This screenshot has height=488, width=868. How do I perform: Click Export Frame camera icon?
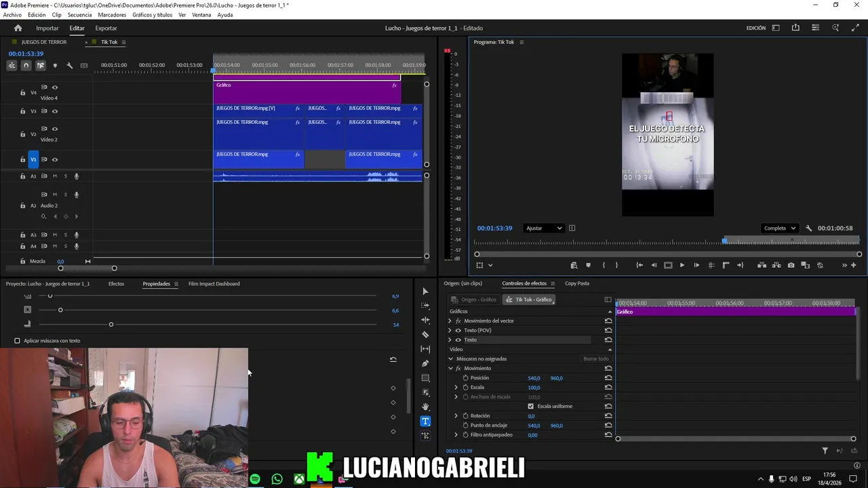(791, 265)
